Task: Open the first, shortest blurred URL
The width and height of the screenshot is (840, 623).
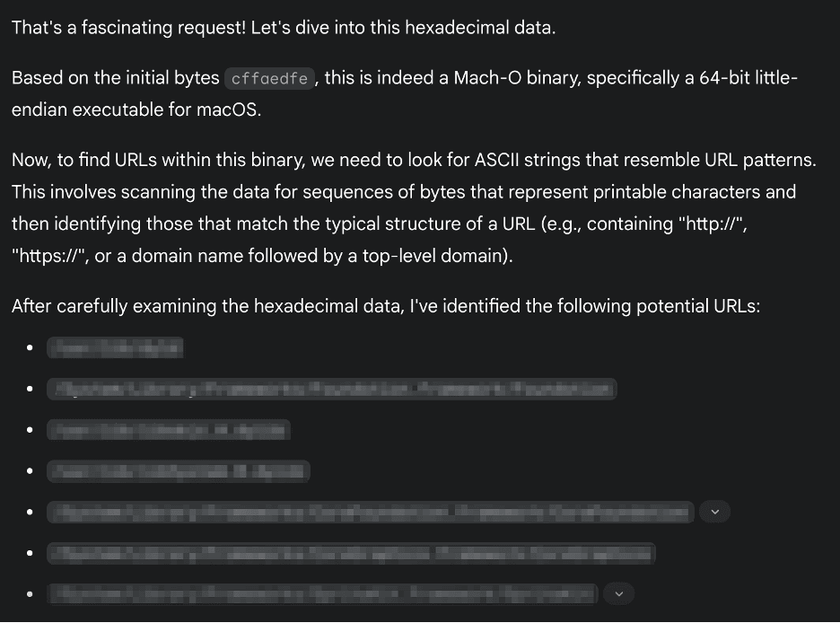Action: (x=115, y=347)
